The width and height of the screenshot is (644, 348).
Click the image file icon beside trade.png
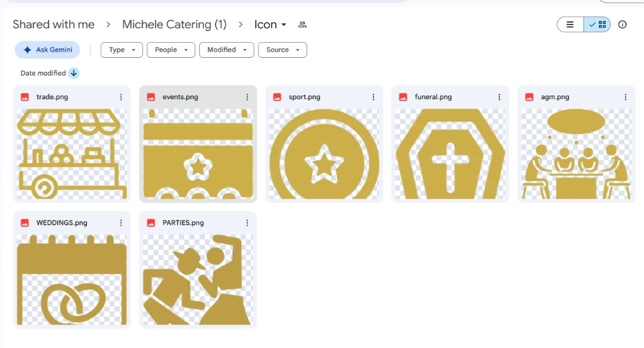click(25, 97)
